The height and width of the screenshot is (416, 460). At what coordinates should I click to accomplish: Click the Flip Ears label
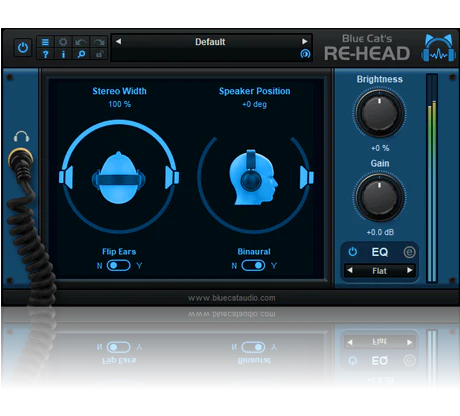[x=119, y=251]
